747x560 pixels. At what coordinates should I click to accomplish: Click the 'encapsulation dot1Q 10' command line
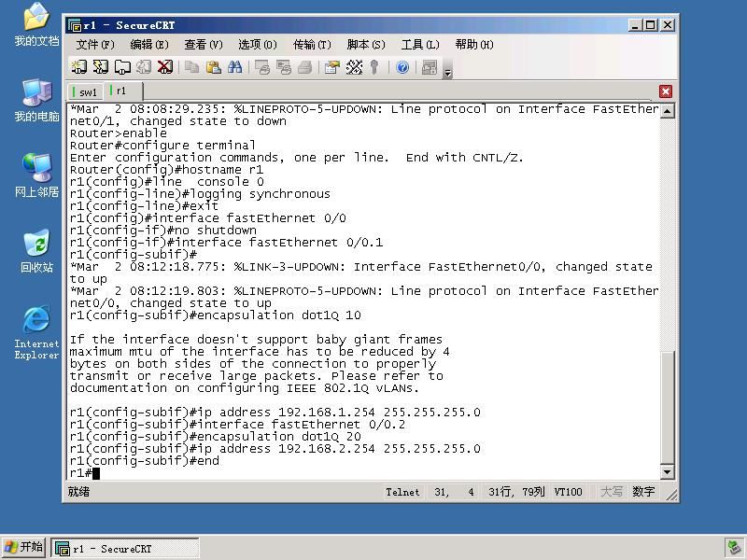click(216, 315)
